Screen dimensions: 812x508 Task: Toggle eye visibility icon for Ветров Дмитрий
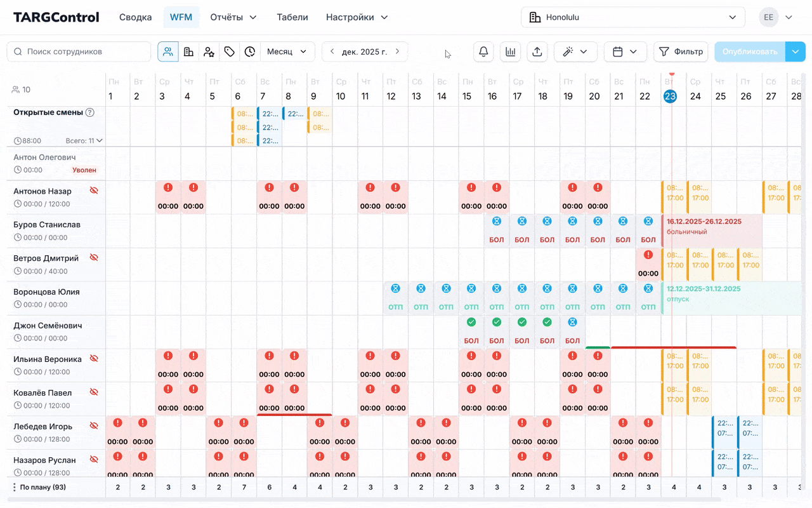[x=94, y=258]
